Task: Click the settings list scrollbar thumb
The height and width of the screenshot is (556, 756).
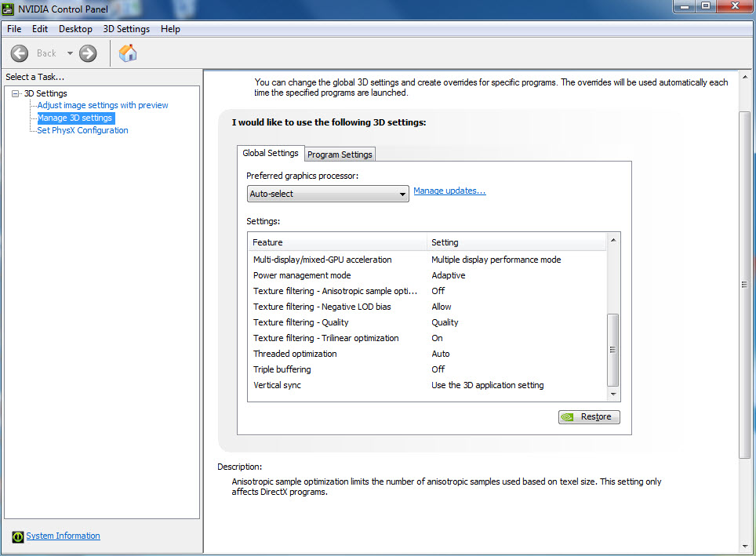Action: tap(612, 350)
